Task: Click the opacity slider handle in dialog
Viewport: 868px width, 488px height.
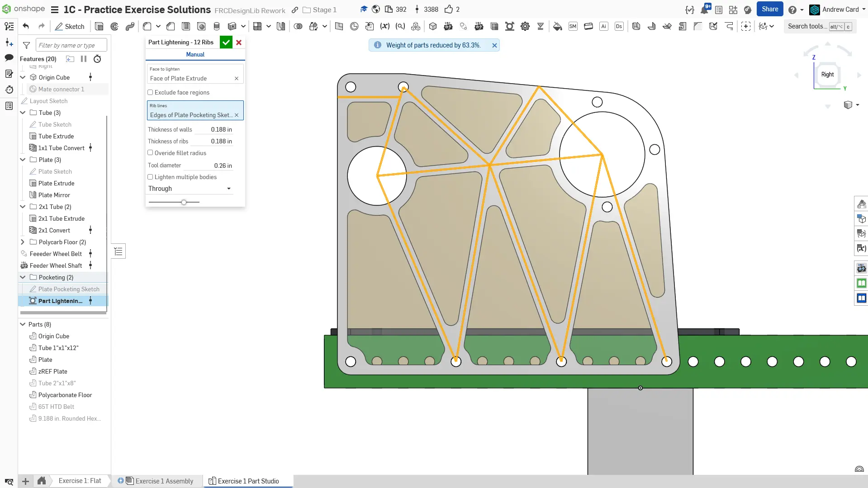Action: tap(184, 202)
